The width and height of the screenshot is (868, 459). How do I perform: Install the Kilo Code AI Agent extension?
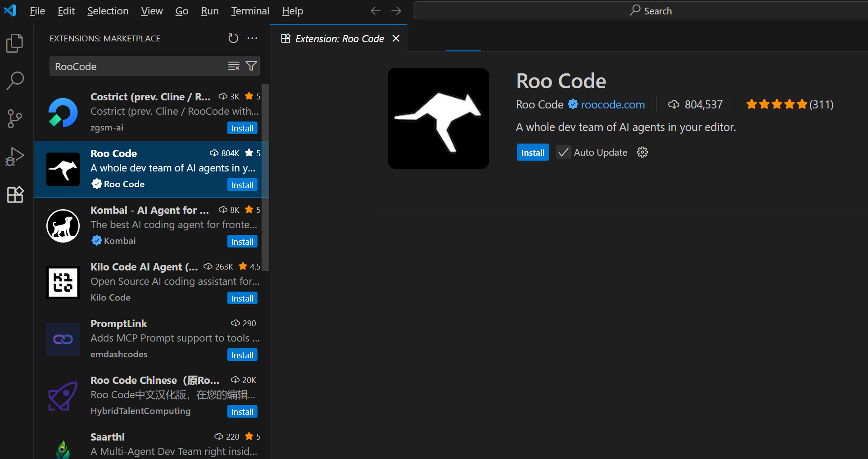[242, 298]
